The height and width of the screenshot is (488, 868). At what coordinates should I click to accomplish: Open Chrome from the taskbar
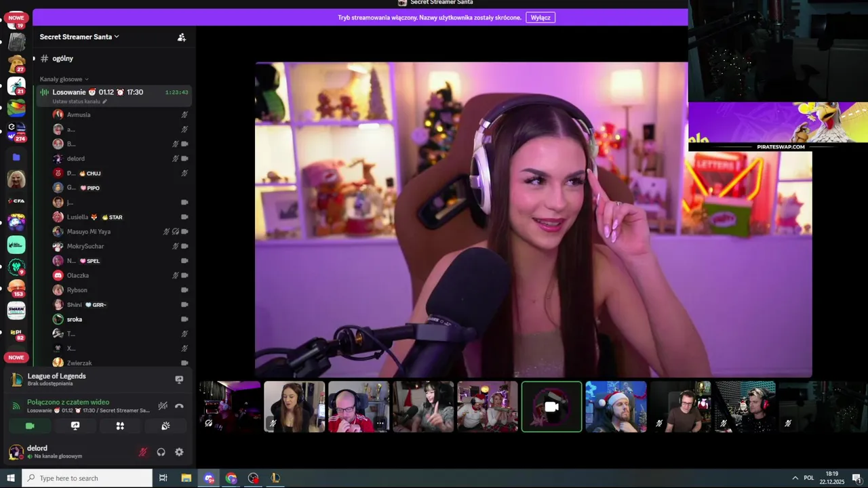[x=231, y=478]
